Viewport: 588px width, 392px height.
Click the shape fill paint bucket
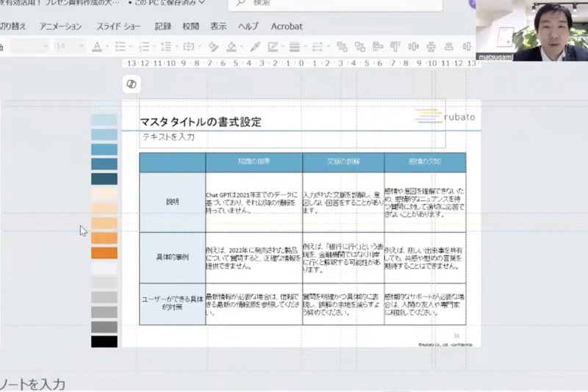point(232,46)
